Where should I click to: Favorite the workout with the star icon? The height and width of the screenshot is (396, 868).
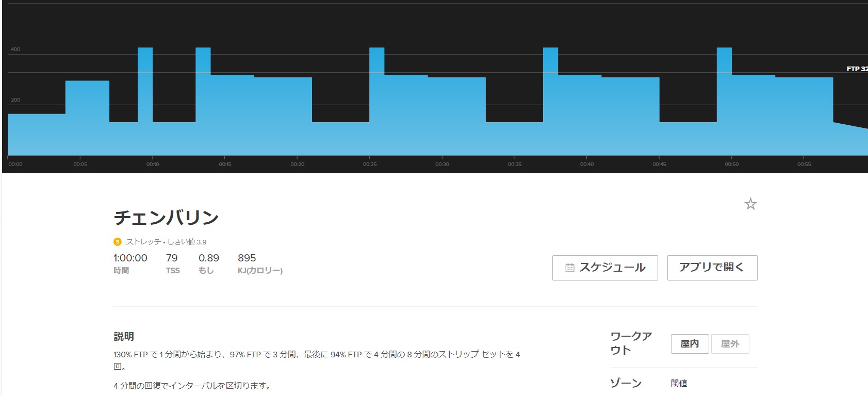point(750,204)
